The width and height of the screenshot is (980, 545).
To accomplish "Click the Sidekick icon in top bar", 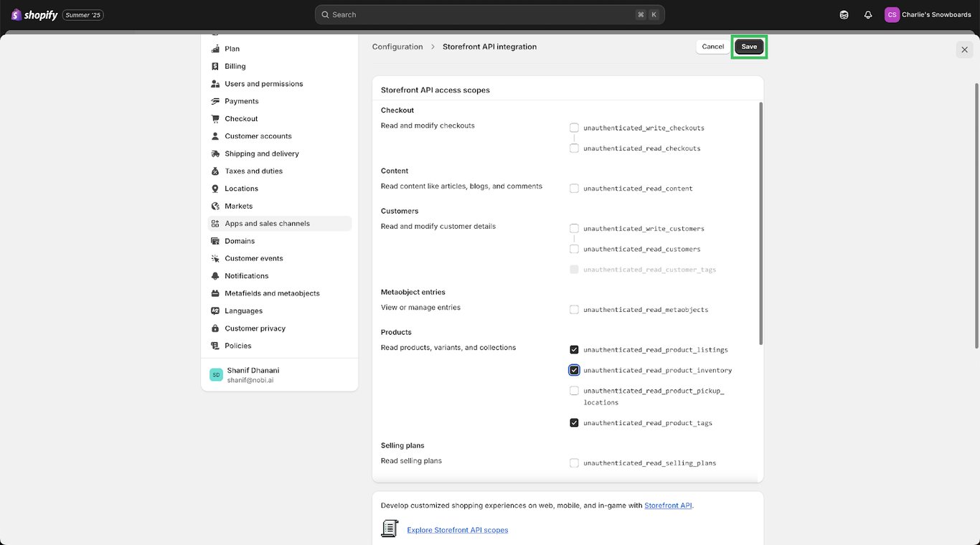I will coord(844,14).
